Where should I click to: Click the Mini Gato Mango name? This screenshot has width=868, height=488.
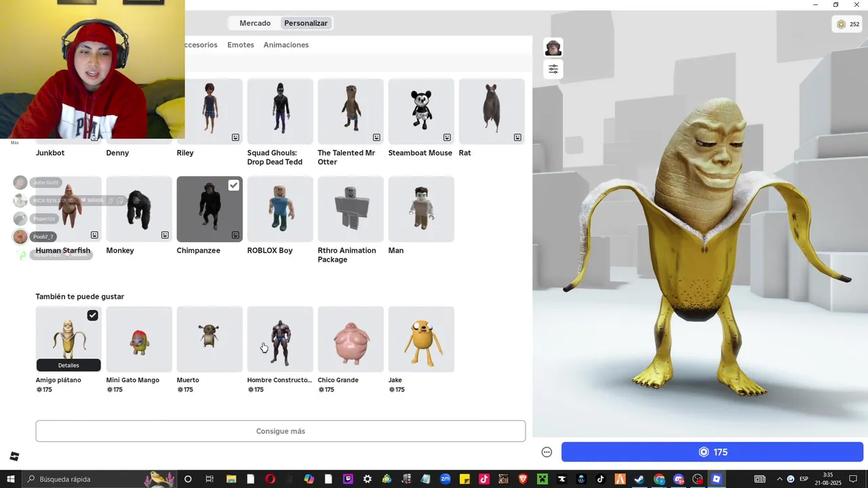click(133, 380)
